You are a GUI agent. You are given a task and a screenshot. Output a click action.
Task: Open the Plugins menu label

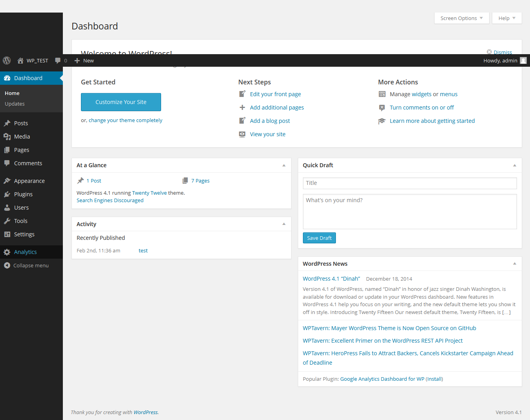click(23, 194)
